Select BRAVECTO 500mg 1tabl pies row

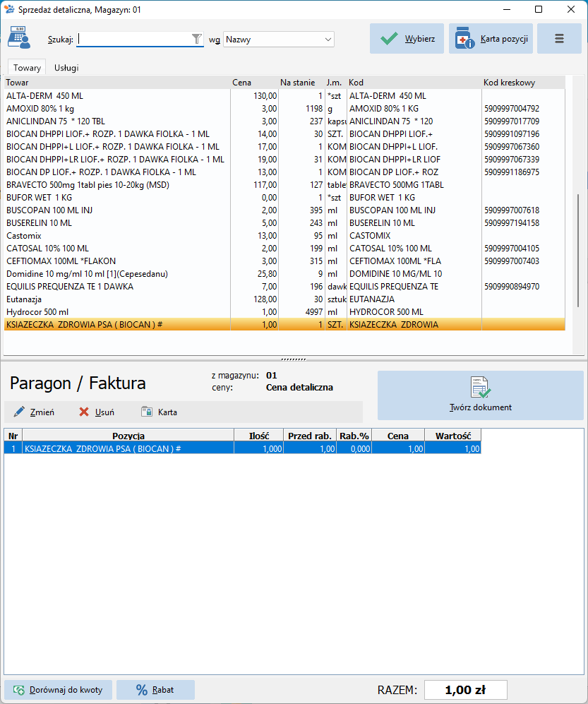[x=284, y=185]
